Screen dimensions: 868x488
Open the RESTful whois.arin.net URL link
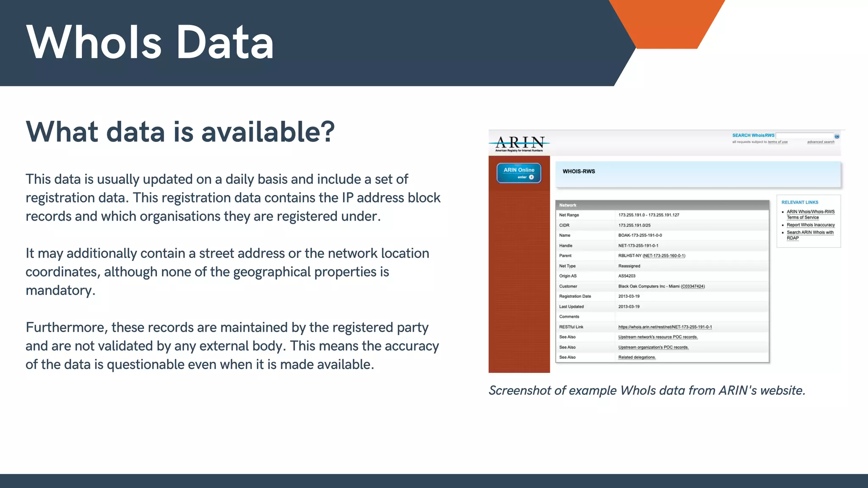[665, 327]
